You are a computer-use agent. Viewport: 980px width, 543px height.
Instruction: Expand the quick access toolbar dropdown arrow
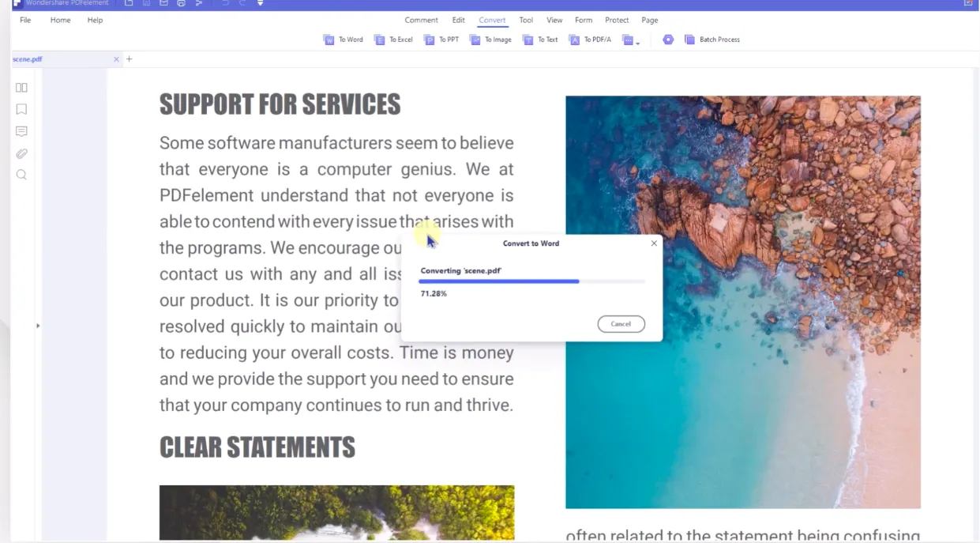[261, 3]
